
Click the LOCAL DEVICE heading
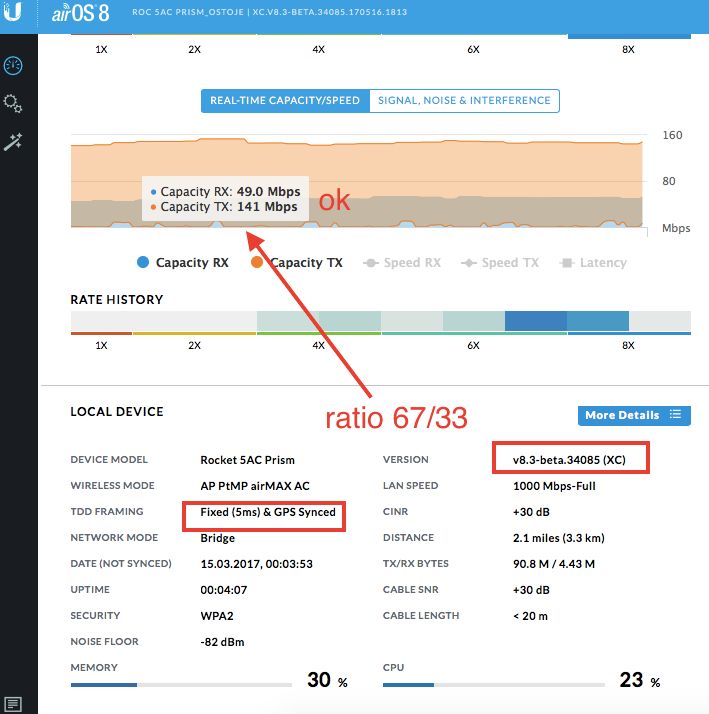point(117,412)
